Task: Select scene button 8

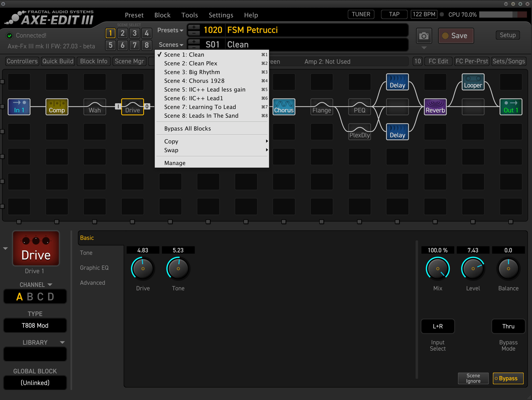Action: [146, 45]
